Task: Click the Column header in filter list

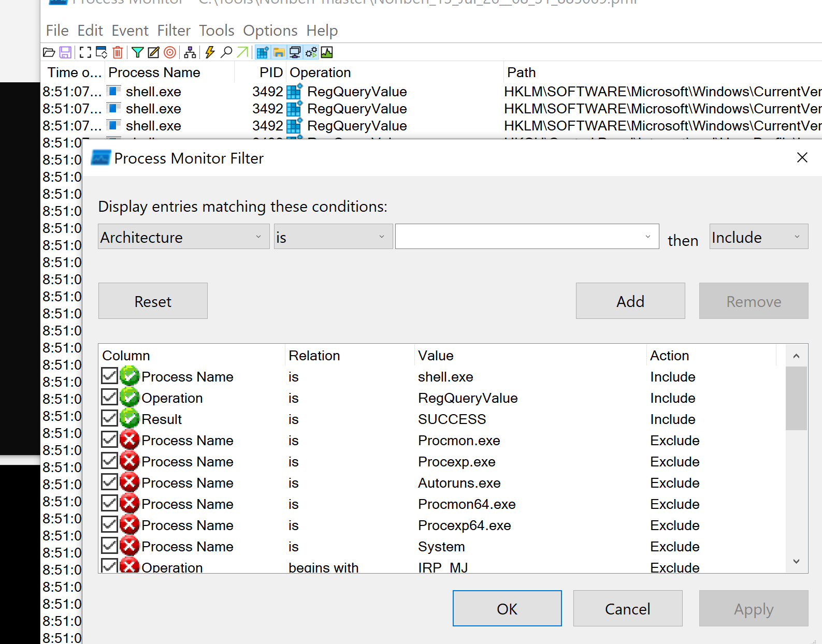Action: (192, 356)
